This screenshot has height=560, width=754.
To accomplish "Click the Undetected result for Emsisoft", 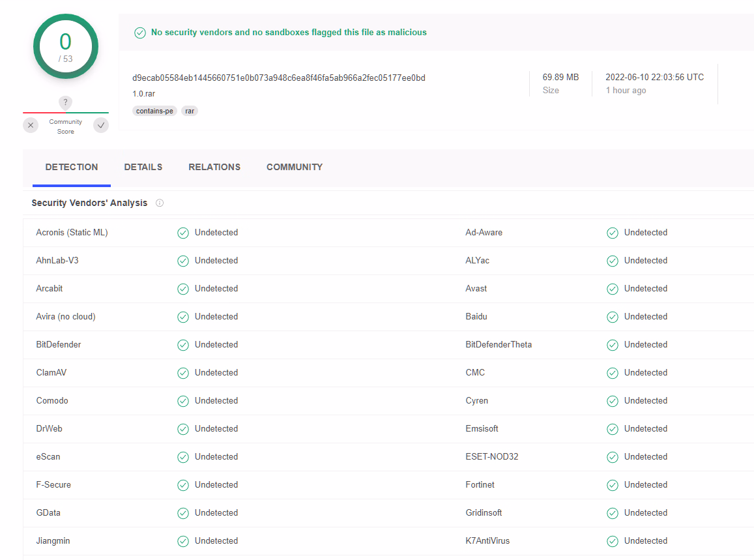I will click(x=646, y=429).
